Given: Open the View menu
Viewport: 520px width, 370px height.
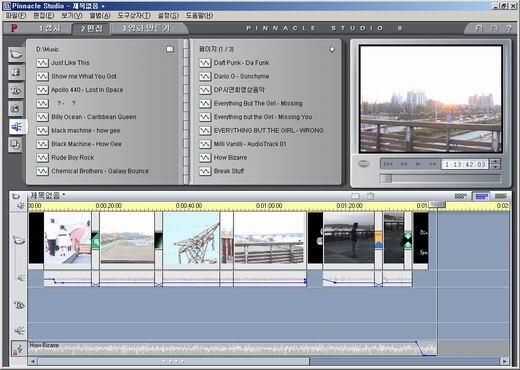Looking at the screenshot, I should pyautogui.click(x=72, y=16).
